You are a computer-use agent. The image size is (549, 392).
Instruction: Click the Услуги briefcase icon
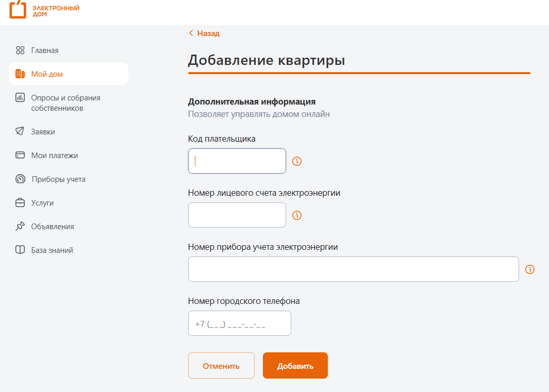20,203
